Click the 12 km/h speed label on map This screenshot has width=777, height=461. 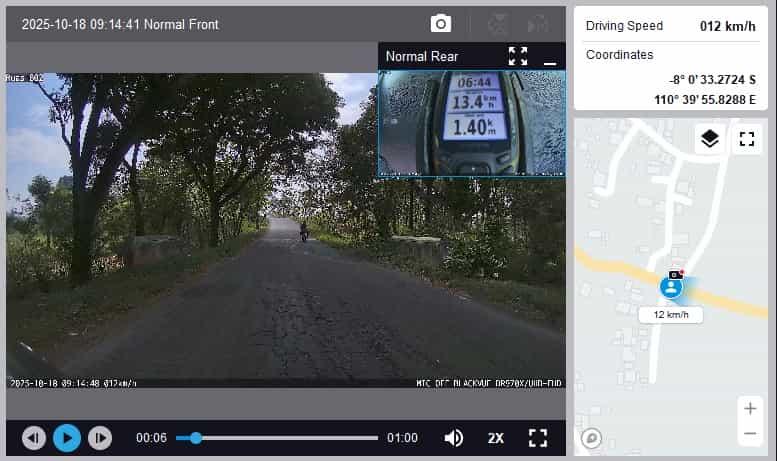671,314
